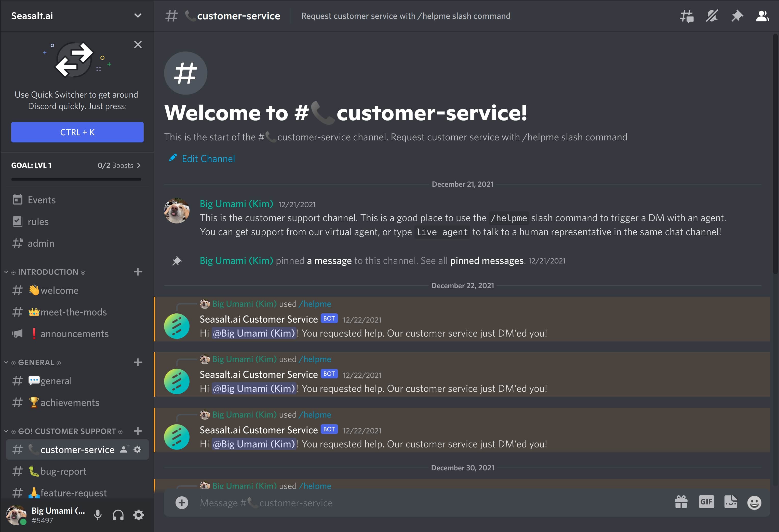Open the GIF picker
The image size is (779, 532).
(707, 502)
